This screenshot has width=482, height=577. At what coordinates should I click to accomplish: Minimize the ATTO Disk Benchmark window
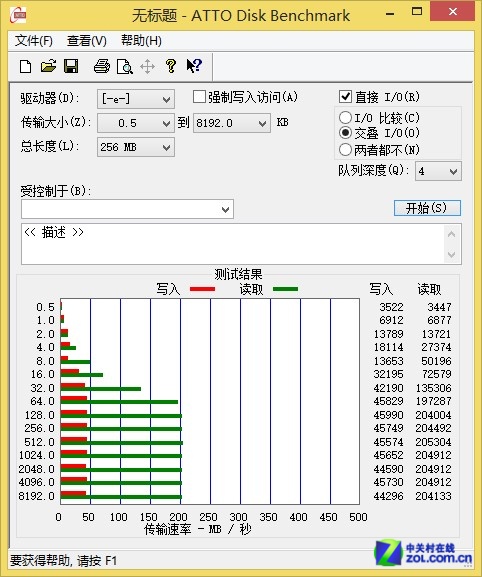390,14
